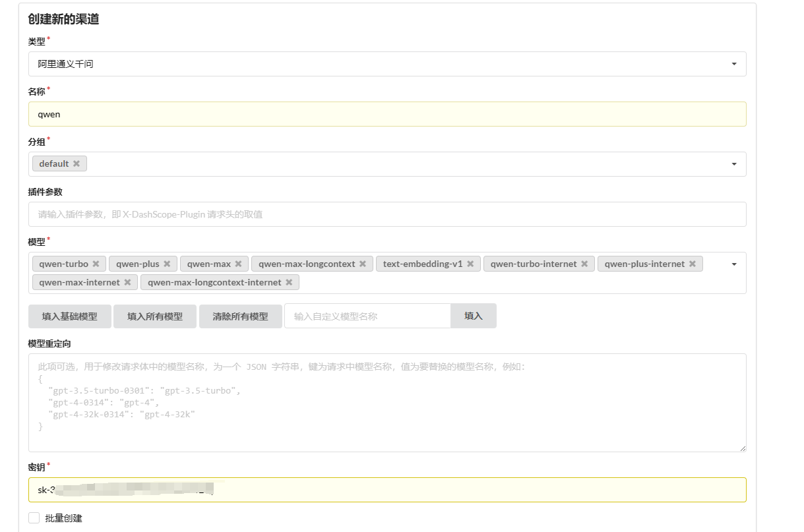The image size is (804, 532).
Task: Remove the text-embedding-v1 model tag
Action: pyautogui.click(x=470, y=264)
